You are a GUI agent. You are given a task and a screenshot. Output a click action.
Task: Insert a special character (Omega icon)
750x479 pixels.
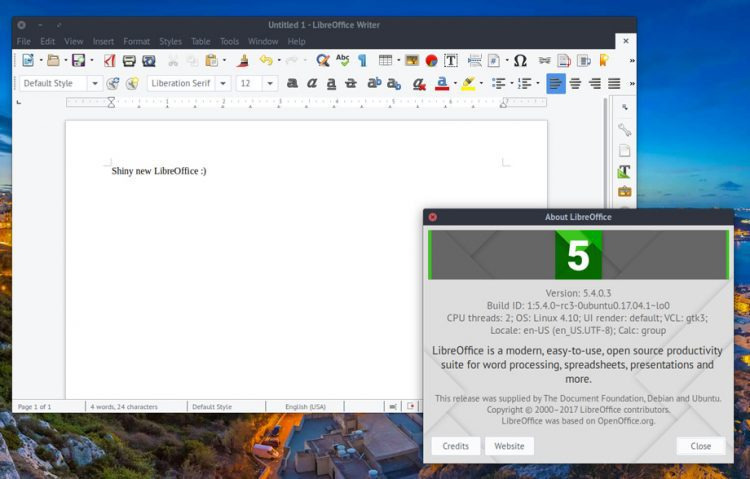click(x=520, y=60)
